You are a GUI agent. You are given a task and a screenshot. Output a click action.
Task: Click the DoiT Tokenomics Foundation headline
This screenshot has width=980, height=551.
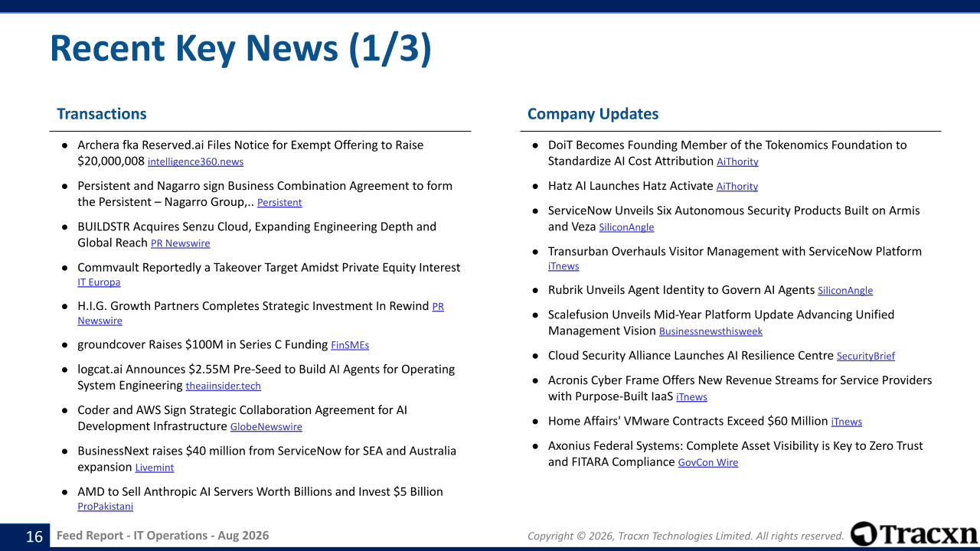pos(727,153)
